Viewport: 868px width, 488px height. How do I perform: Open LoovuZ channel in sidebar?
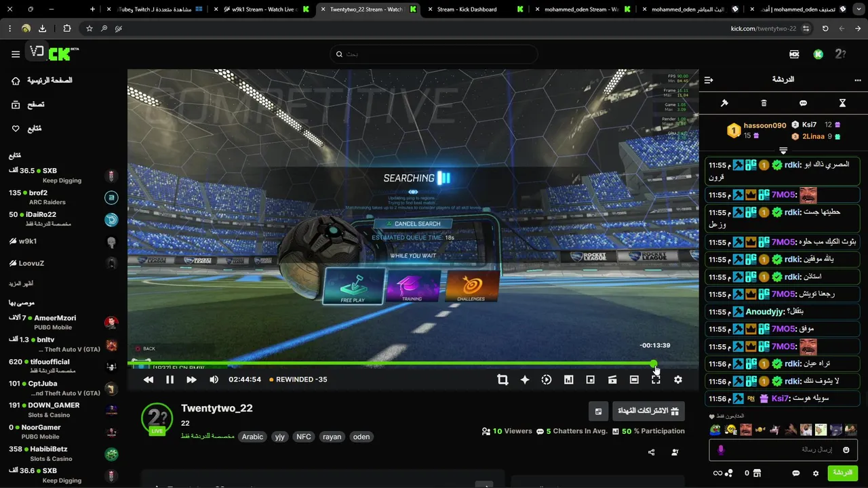point(64,263)
